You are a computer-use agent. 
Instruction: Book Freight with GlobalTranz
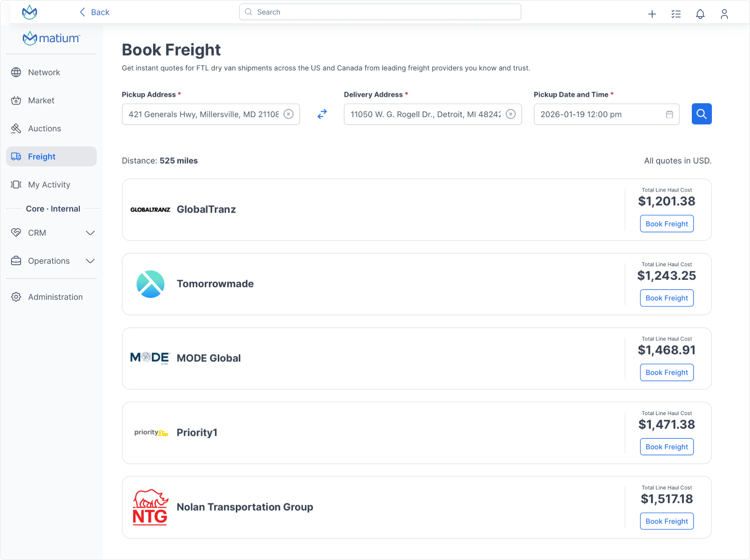(x=667, y=224)
